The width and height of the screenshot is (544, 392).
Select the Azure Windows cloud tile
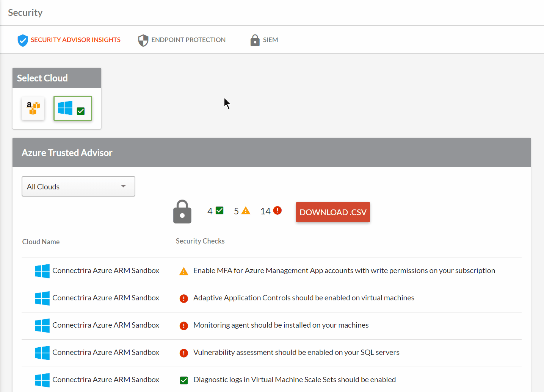pos(73,108)
